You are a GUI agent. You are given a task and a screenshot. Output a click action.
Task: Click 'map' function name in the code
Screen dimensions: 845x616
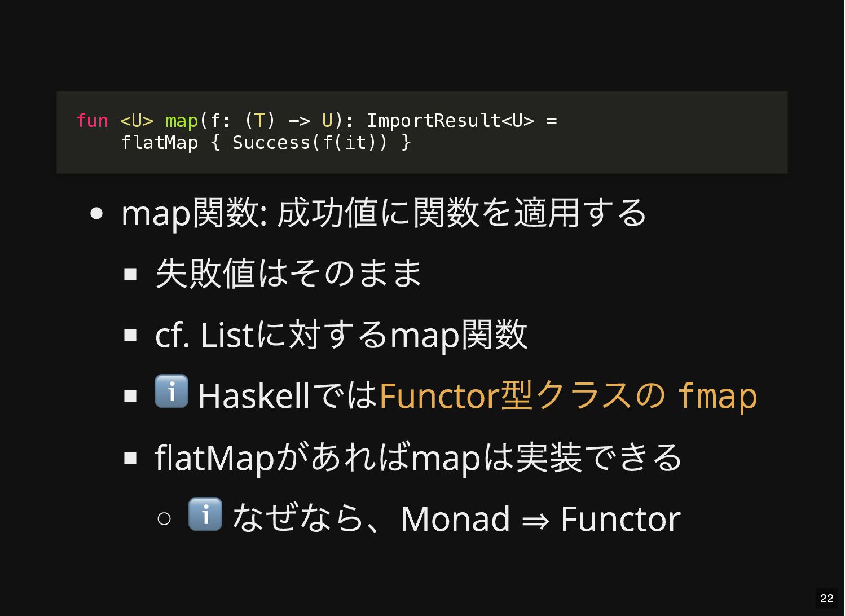pos(182,120)
